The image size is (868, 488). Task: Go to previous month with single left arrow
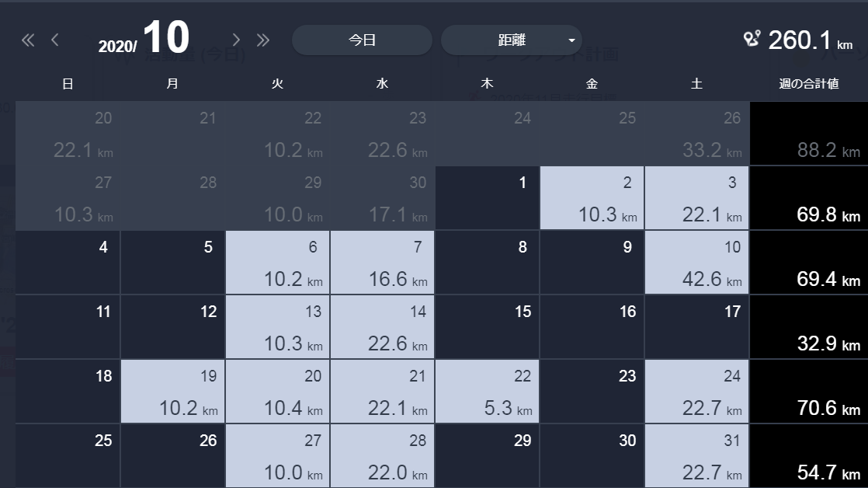(55, 40)
